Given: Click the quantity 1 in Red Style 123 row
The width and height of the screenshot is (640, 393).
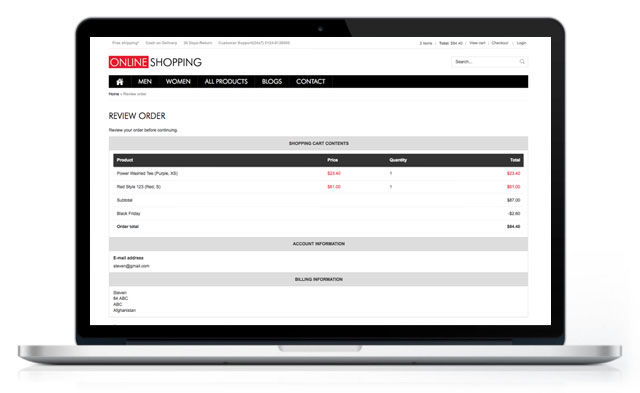Looking at the screenshot, I should (x=391, y=187).
